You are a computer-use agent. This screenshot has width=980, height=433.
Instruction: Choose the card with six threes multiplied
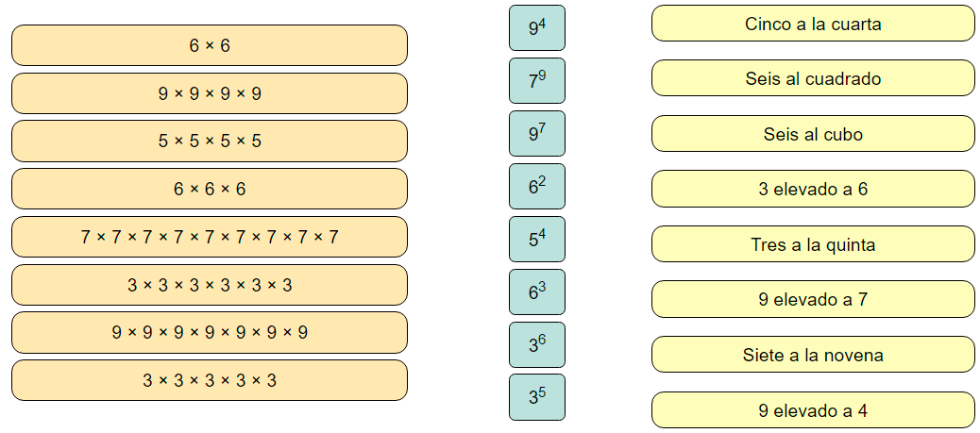[x=209, y=285]
